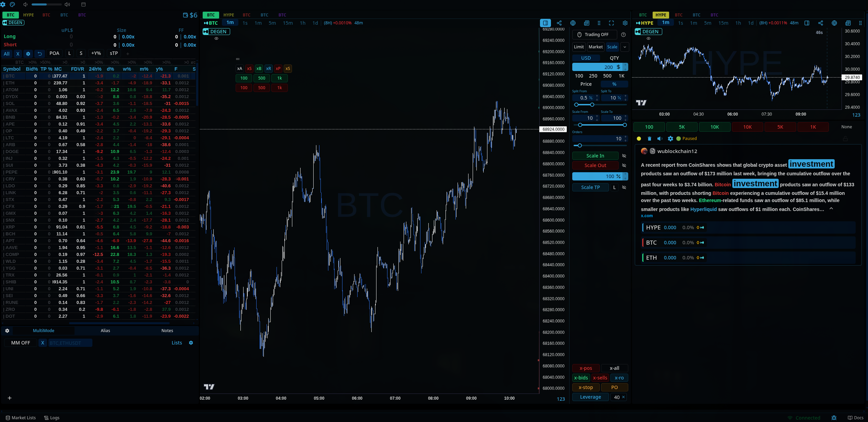Toggle side panel icon on HYPE chart

point(807,23)
